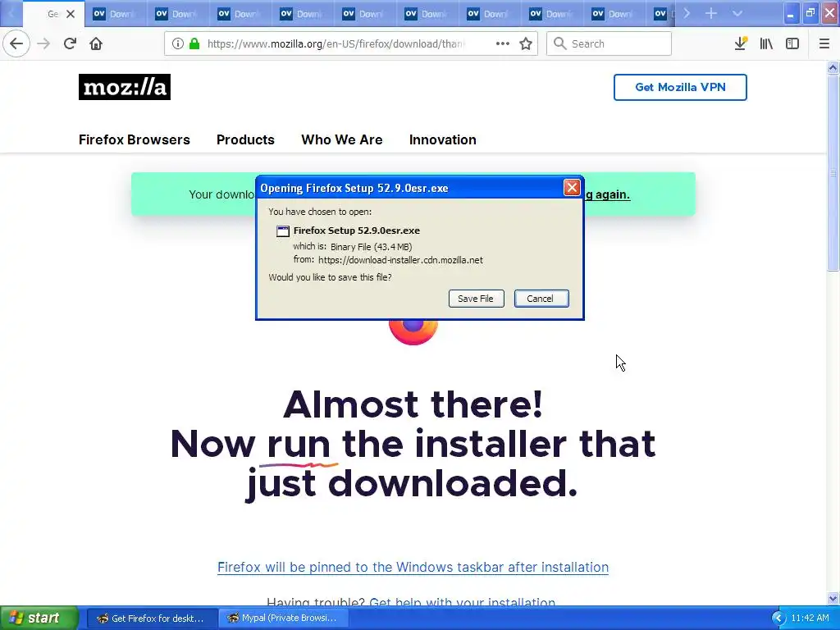Click the taskbar clock 11:42 AM
This screenshot has width=840, height=630.
[810, 619]
